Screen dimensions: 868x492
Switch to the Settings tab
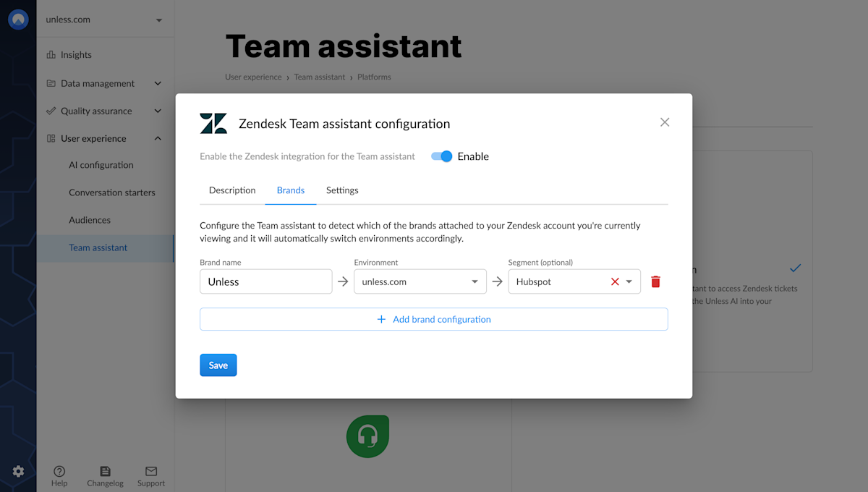click(x=342, y=190)
